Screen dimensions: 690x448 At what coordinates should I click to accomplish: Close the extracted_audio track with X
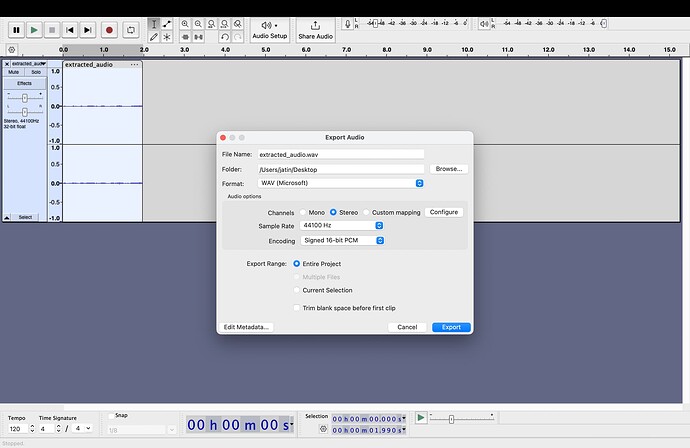click(x=7, y=64)
